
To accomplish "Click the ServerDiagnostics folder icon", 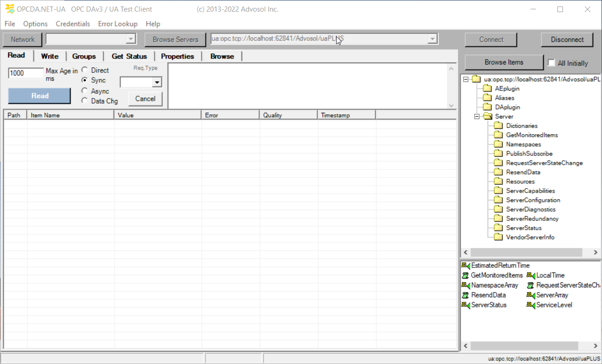I will [x=498, y=209].
